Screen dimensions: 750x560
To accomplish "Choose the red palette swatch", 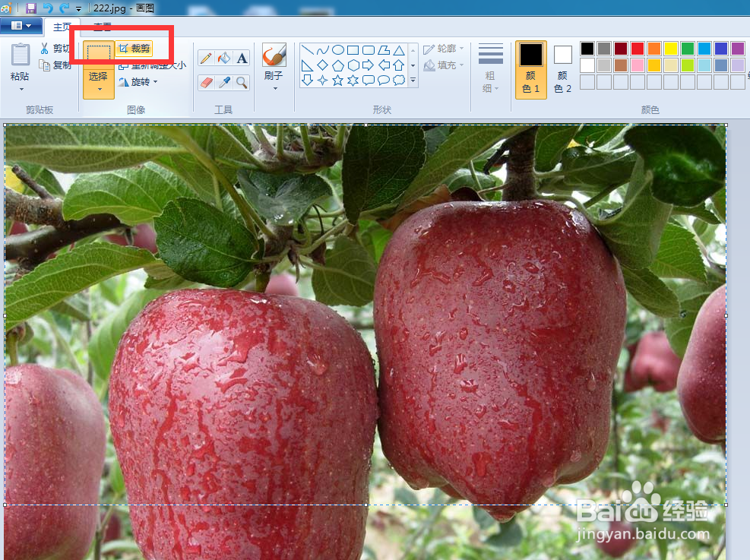I will (x=637, y=49).
